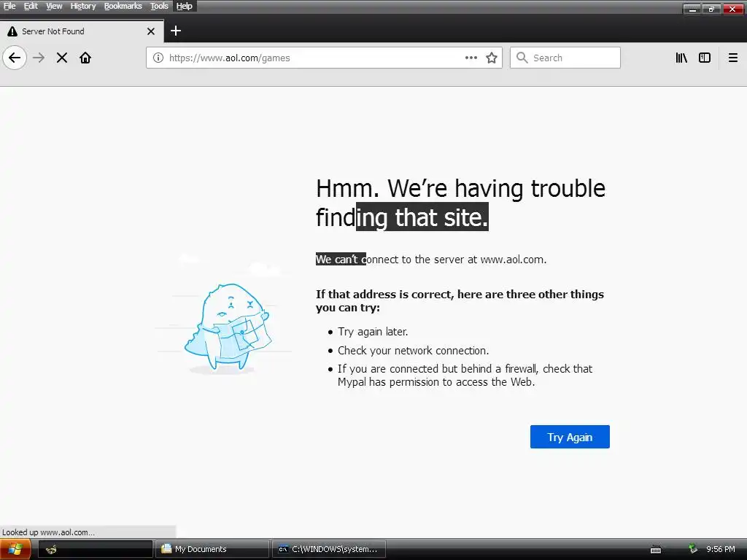Image resolution: width=747 pixels, height=560 pixels.
Task: Open the File menu
Action: (x=9, y=6)
